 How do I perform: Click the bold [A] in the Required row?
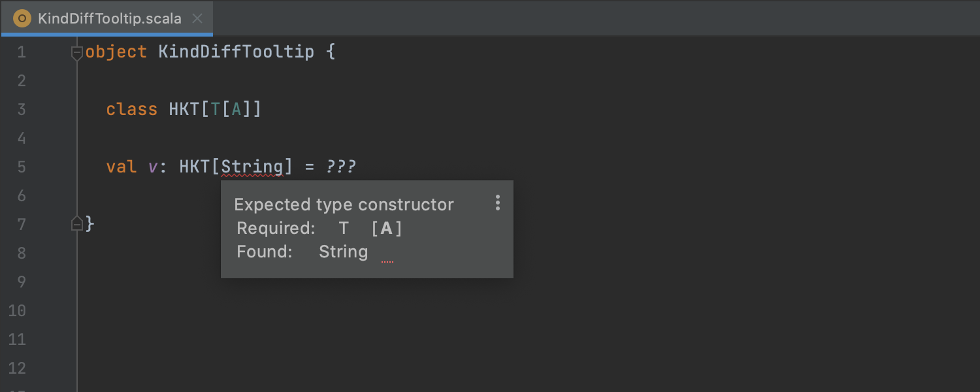point(387,228)
